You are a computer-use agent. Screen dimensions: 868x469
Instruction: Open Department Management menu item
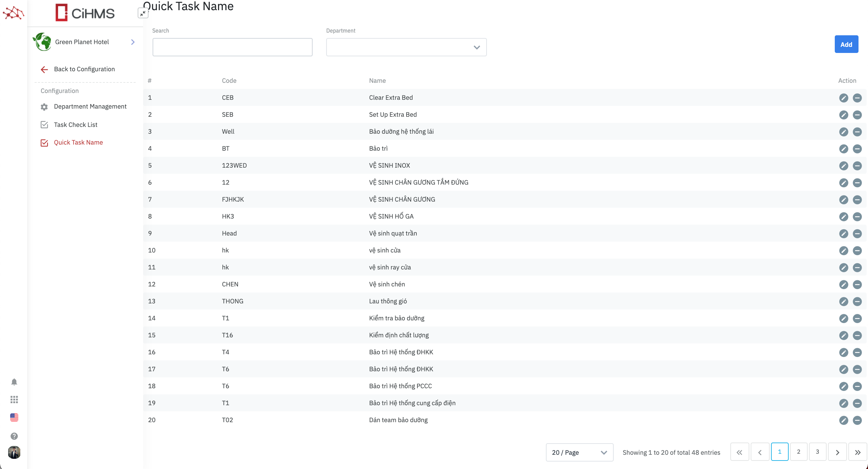[90, 107]
